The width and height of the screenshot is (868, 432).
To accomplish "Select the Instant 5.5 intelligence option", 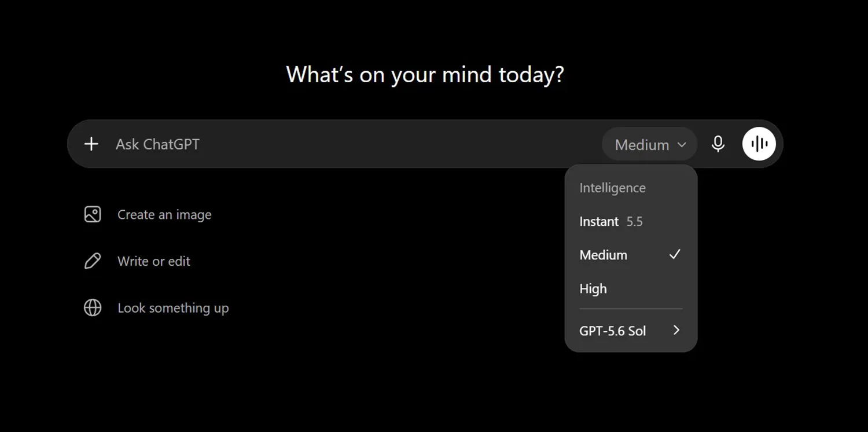I will 631,221.
